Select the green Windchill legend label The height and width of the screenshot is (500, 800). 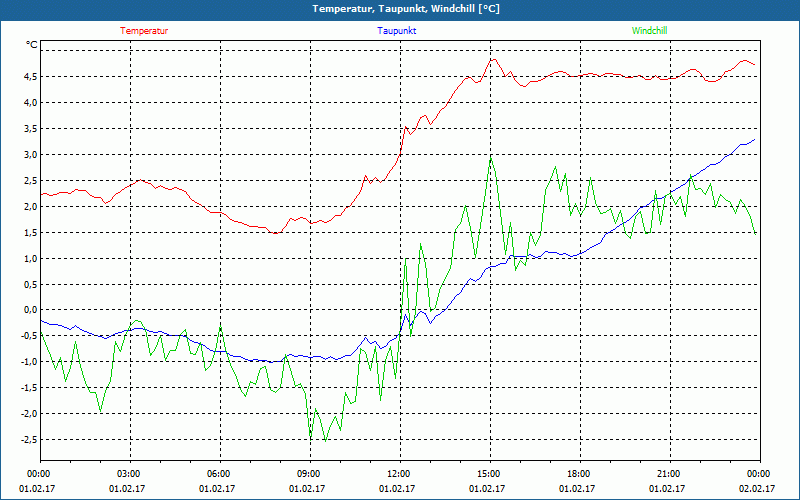(x=650, y=31)
